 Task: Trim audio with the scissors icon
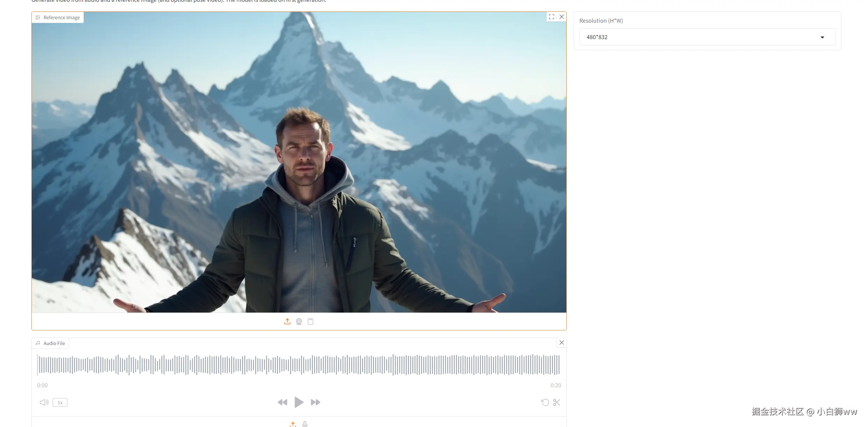coord(557,402)
